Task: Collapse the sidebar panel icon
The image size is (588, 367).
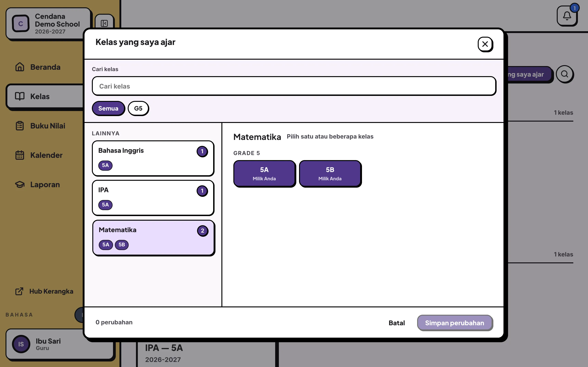Action: tap(104, 23)
